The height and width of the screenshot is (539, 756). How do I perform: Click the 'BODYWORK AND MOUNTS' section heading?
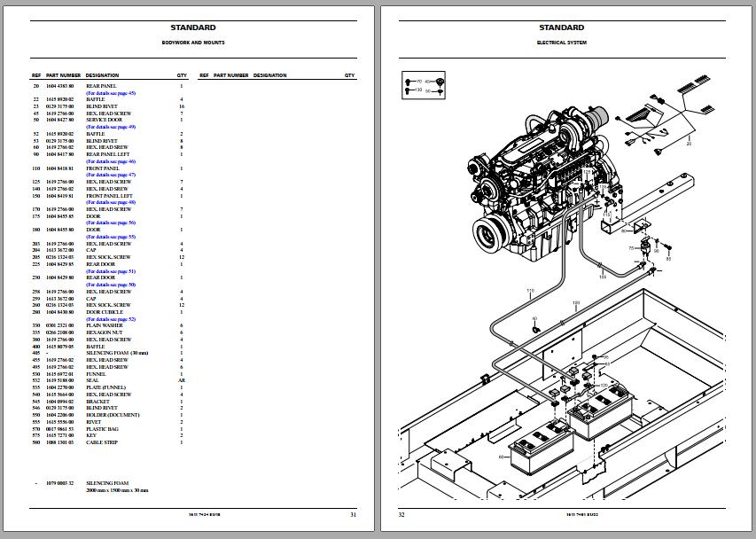click(193, 43)
